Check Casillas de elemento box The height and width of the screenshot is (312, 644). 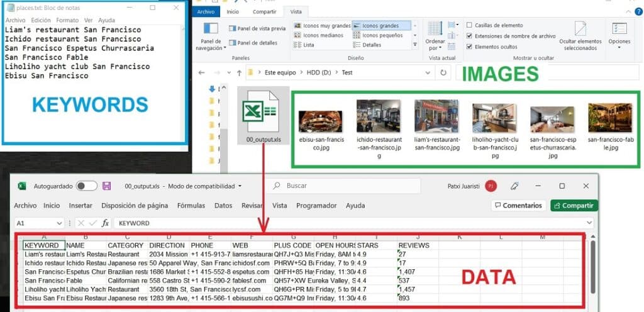[x=469, y=25]
